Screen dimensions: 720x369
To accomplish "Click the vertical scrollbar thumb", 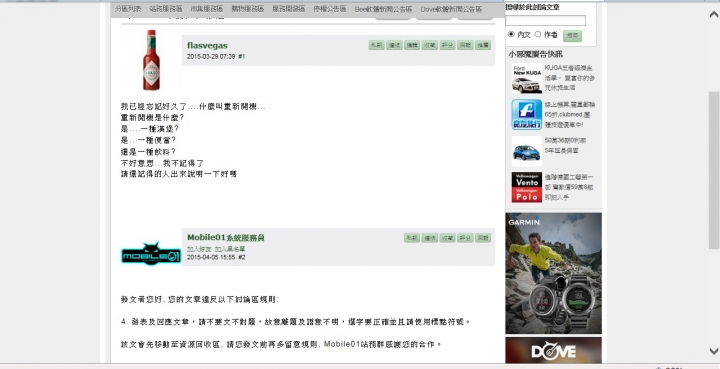I will coord(714,170).
